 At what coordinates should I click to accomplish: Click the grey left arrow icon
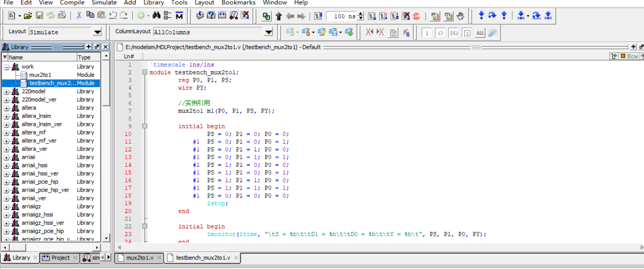[290, 16]
